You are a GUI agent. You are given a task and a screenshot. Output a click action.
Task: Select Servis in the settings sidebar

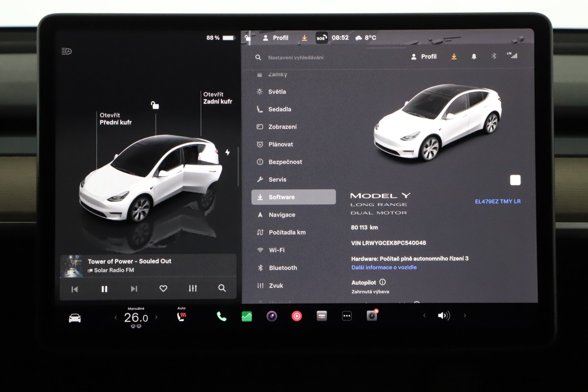[x=277, y=179]
